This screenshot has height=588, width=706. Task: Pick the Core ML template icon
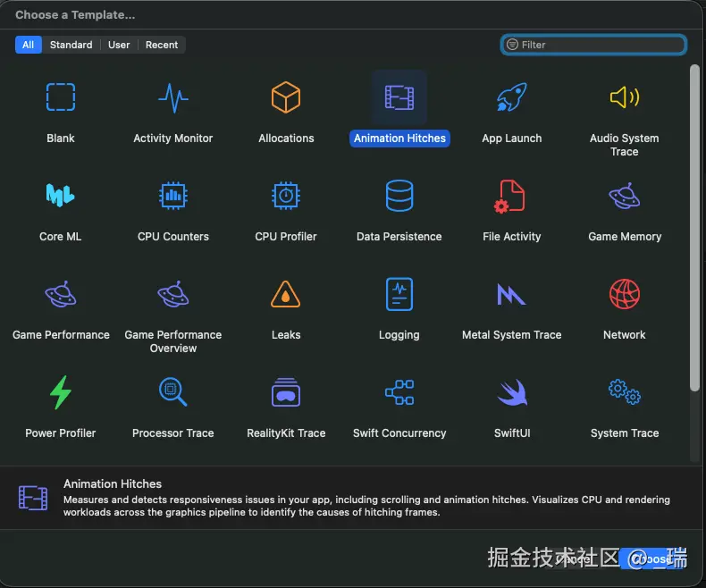pos(61,195)
